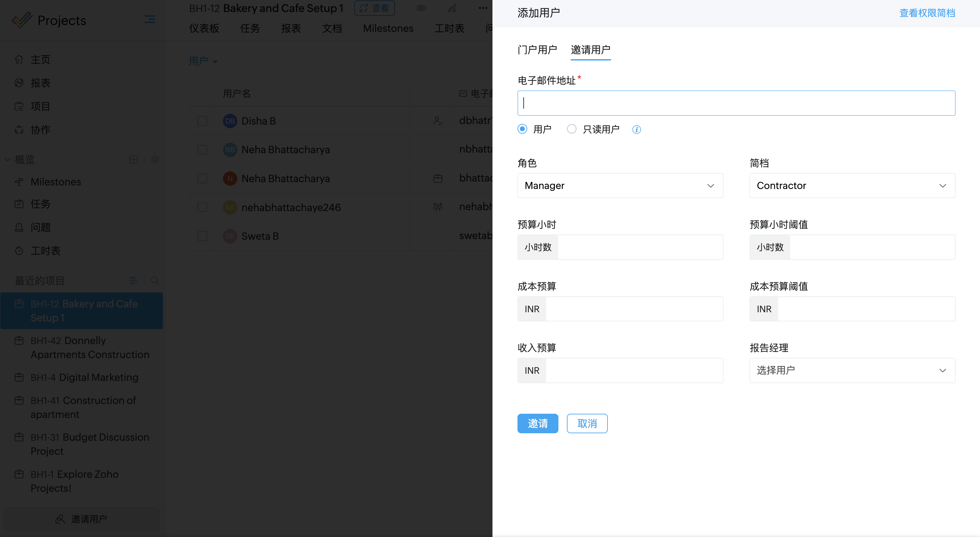This screenshot has width=980, height=537.
Task: Switch to the 门户用户 tab
Action: pos(537,50)
